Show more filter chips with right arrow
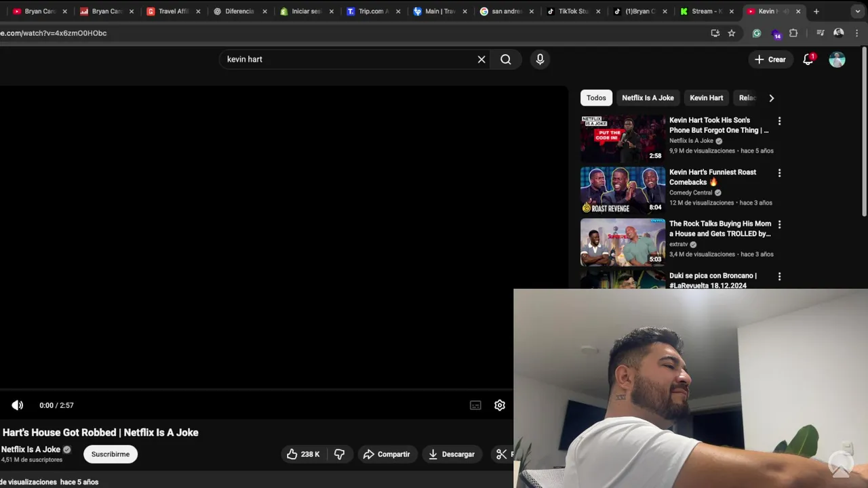Image resolution: width=868 pixels, height=488 pixels. (771, 98)
